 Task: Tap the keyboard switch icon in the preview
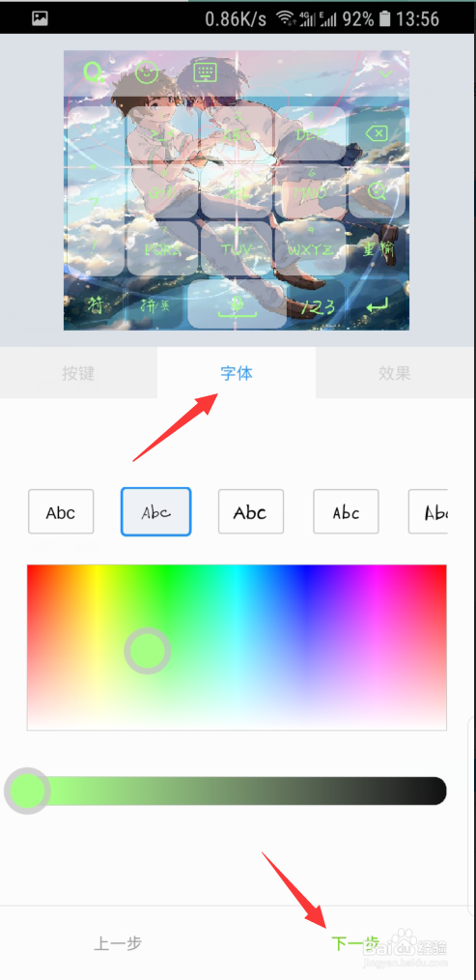click(x=205, y=72)
